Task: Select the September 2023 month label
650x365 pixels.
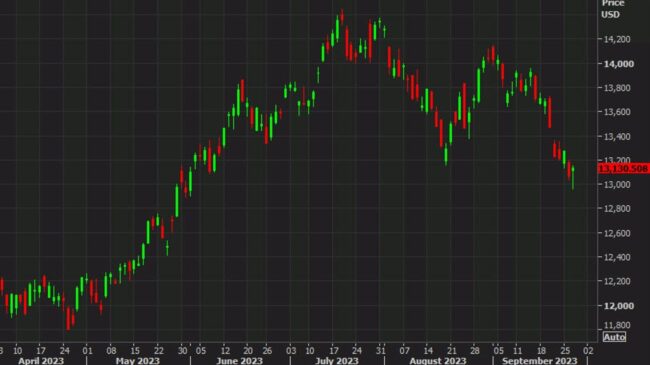Action: click(540, 360)
